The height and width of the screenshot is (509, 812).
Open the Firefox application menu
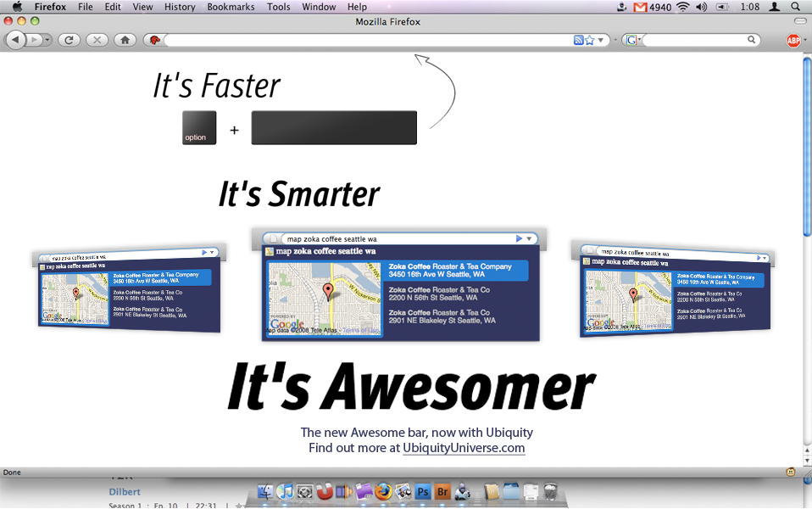tap(50, 7)
